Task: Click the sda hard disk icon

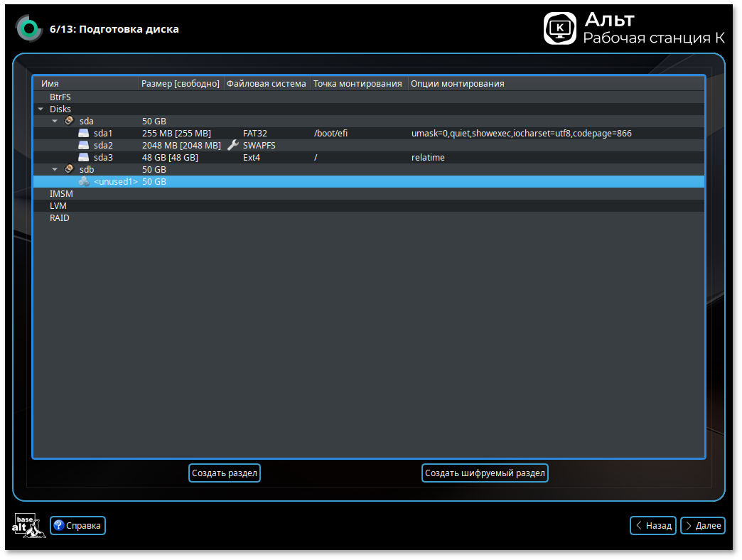Action: [69, 121]
